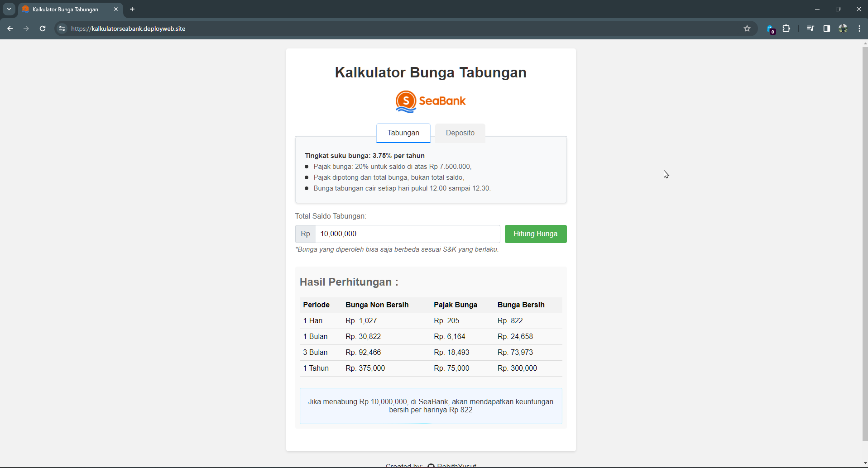Click the Bunga Non Bersih column header

click(x=377, y=305)
